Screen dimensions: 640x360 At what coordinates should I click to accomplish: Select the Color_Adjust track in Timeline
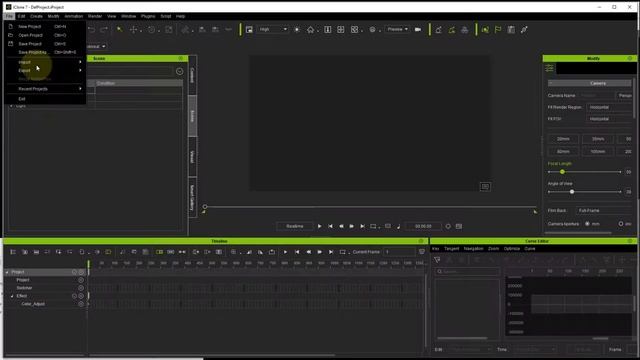(x=33, y=304)
